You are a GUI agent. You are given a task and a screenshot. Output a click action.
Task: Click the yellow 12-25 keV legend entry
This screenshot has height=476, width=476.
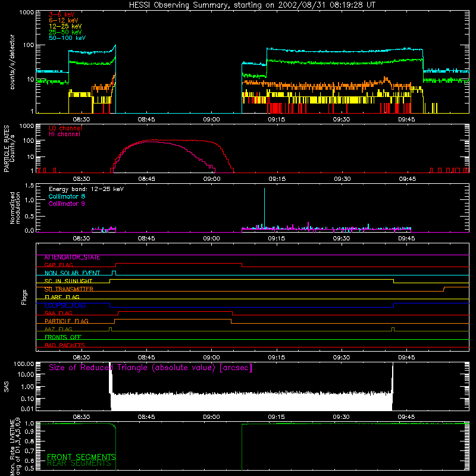65,26
